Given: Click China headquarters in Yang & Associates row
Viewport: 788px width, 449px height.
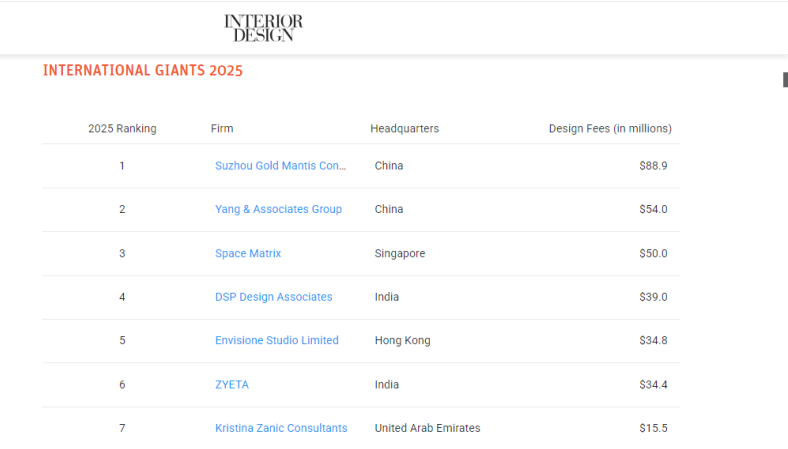Looking at the screenshot, I should pyautogui.click(x=388, y=209).
